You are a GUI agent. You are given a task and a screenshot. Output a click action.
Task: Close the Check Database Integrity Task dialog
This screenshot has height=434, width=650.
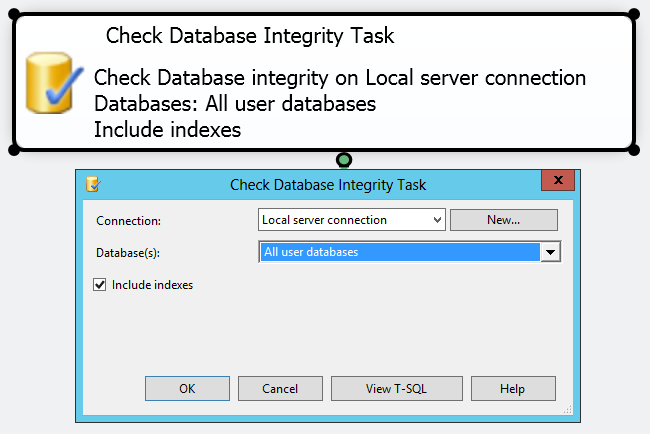557,181
